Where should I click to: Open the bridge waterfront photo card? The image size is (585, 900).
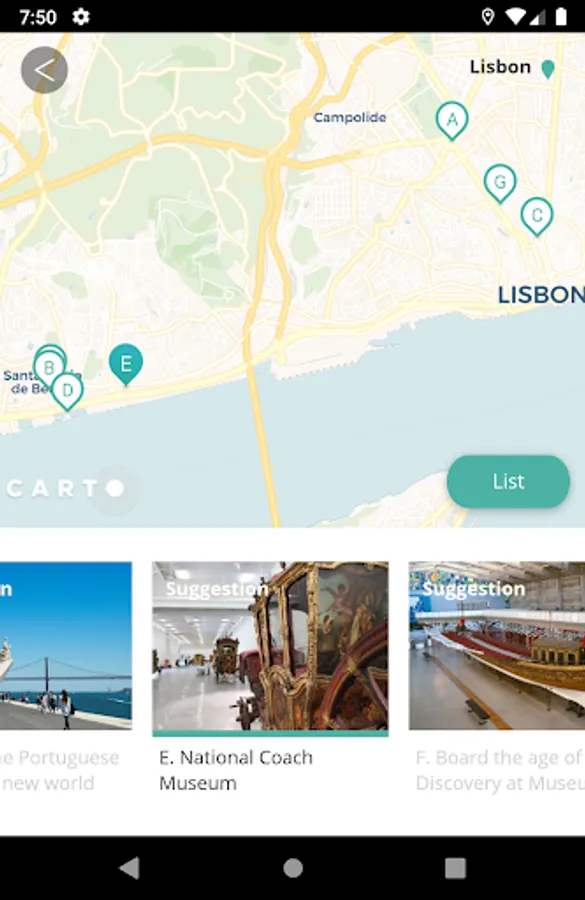[66, 646]
